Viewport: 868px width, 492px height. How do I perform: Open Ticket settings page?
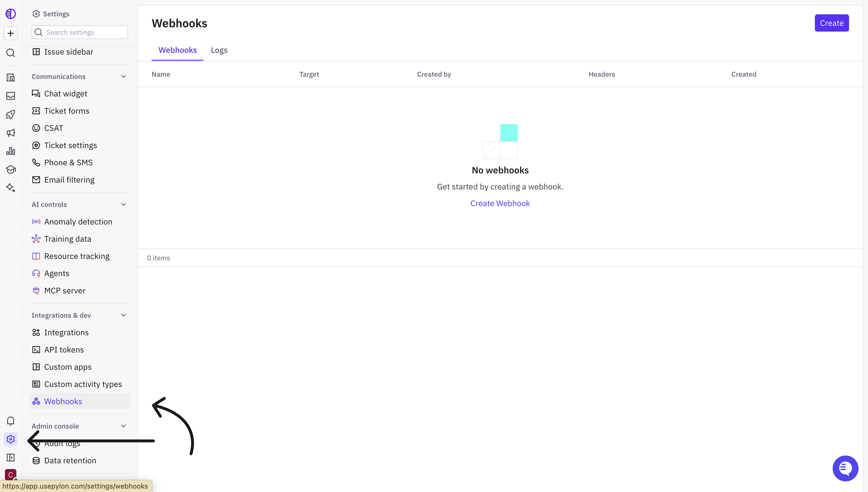(x=80, y=145)
